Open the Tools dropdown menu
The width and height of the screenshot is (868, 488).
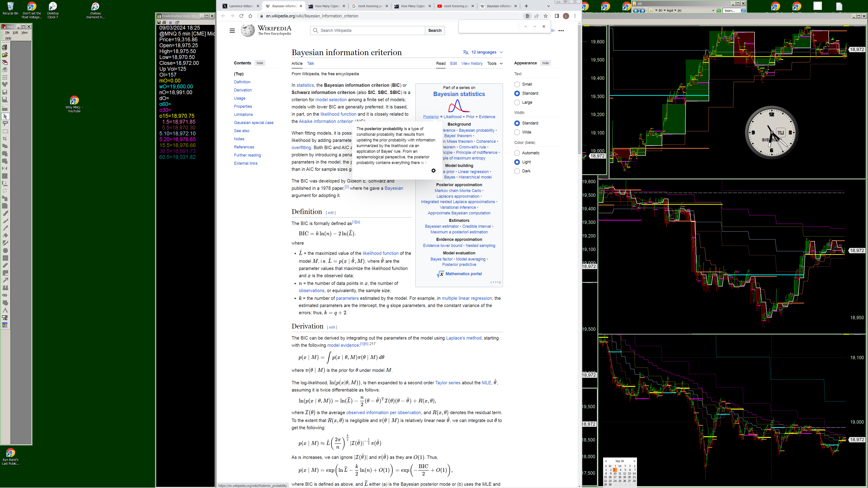click(494, 63)
